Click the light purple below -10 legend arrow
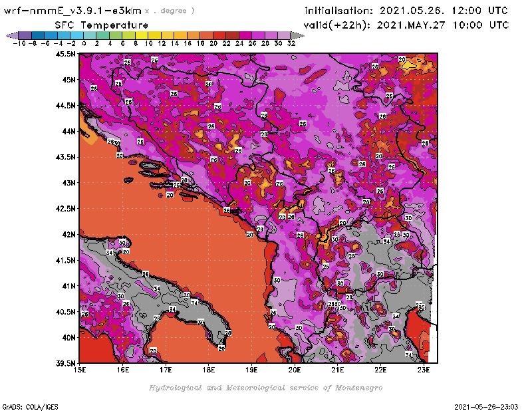The height and width of the screenshot is (411, 532). (x=12, y=35)
